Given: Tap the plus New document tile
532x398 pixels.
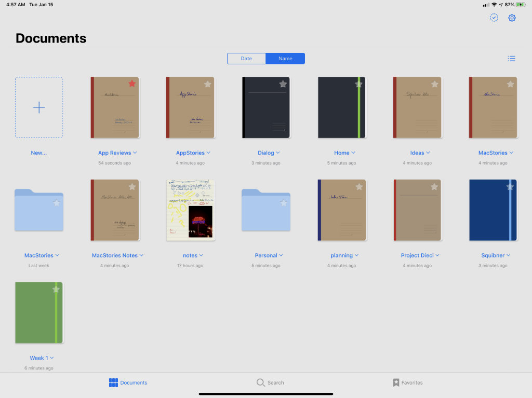Looking at the screenshot, I should [x=39, y=107].
